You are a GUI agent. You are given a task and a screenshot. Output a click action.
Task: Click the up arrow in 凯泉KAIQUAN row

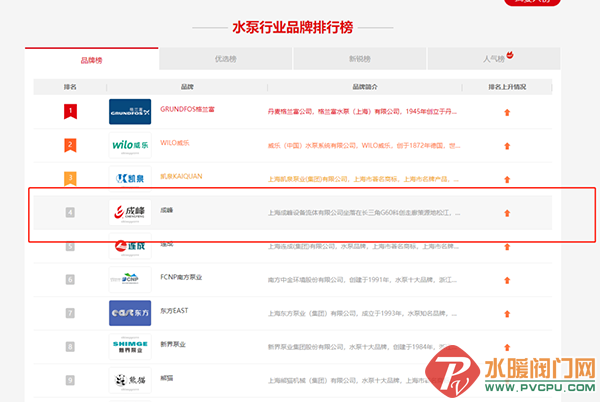507,179
